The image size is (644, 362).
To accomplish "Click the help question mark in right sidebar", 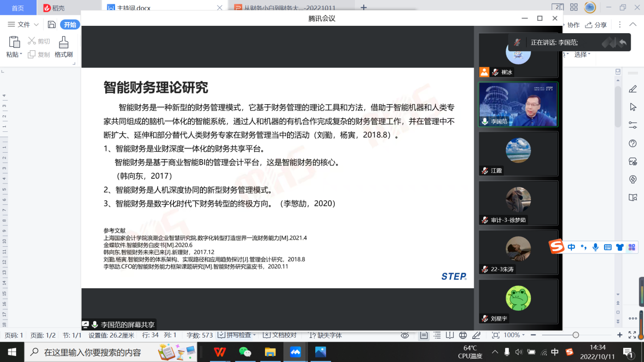I will click(x=633, y=143).
